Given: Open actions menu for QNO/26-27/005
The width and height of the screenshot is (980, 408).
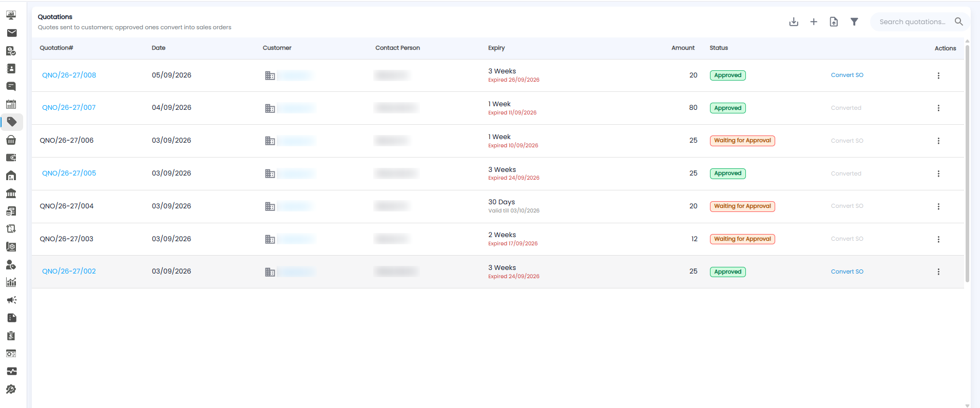Looking at the screenshot, I should coord(938,174).
